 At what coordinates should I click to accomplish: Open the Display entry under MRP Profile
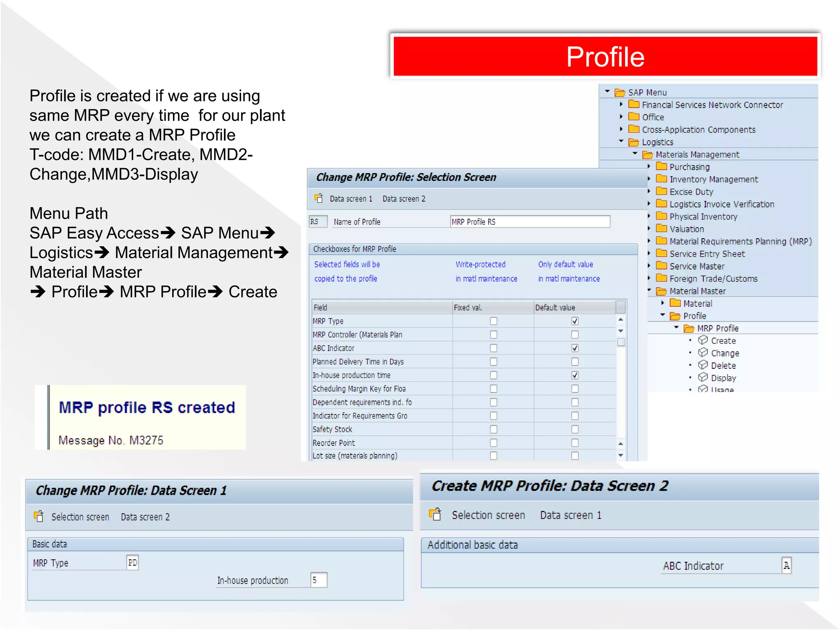(724, 378)
